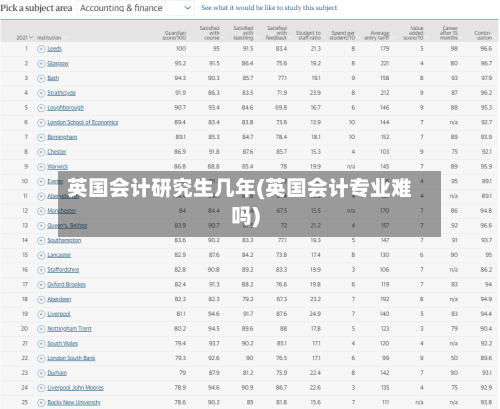Open the Bucks New University link
Viewport: 500px width, 409px height.
click(74, 402)
